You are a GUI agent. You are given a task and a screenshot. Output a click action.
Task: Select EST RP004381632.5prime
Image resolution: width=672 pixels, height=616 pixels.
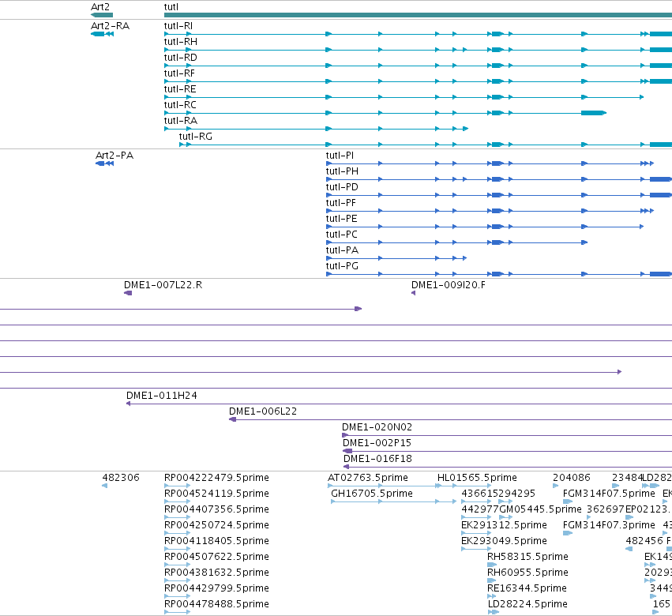click(216, 573)
